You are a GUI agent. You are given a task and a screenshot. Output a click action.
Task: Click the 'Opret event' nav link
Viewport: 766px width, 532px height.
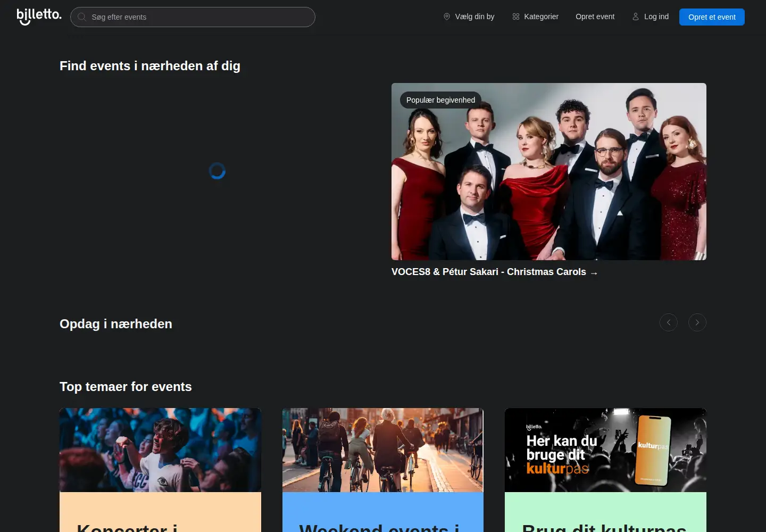[x=595, y=17]
